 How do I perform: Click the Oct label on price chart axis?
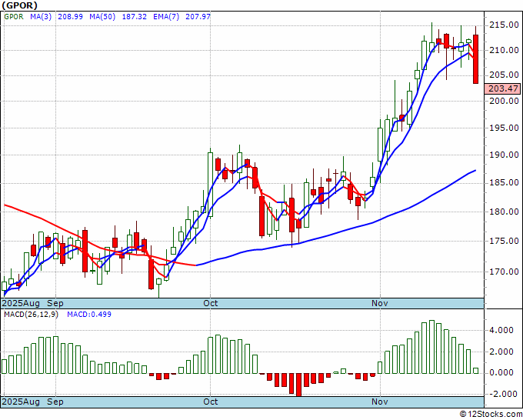[211, 303]
